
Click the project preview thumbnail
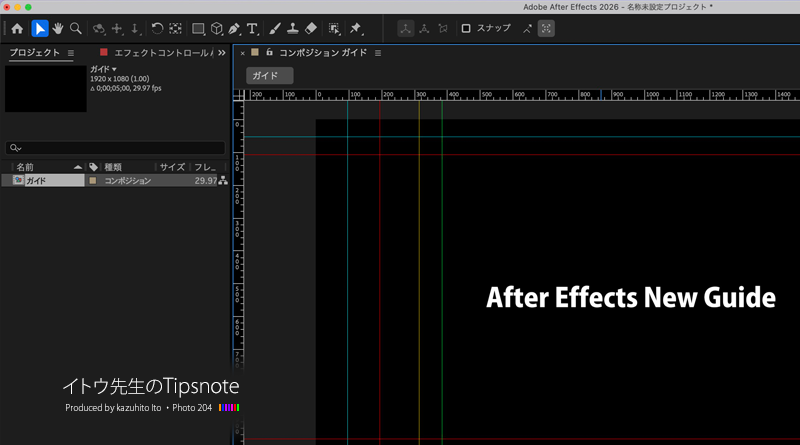click(x=46, y=88)
